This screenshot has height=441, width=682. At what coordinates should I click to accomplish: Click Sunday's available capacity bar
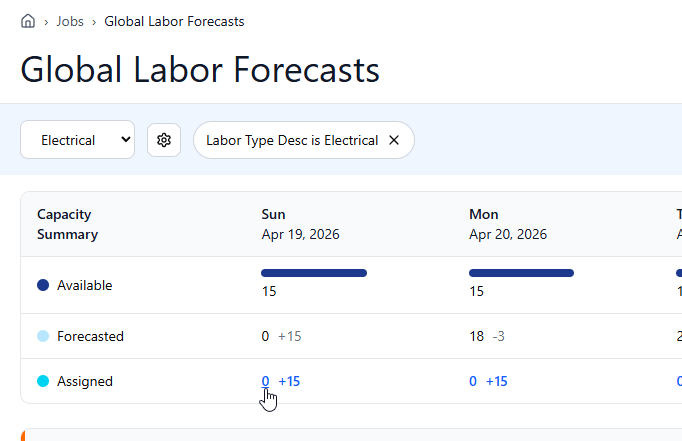pos(314,273)
